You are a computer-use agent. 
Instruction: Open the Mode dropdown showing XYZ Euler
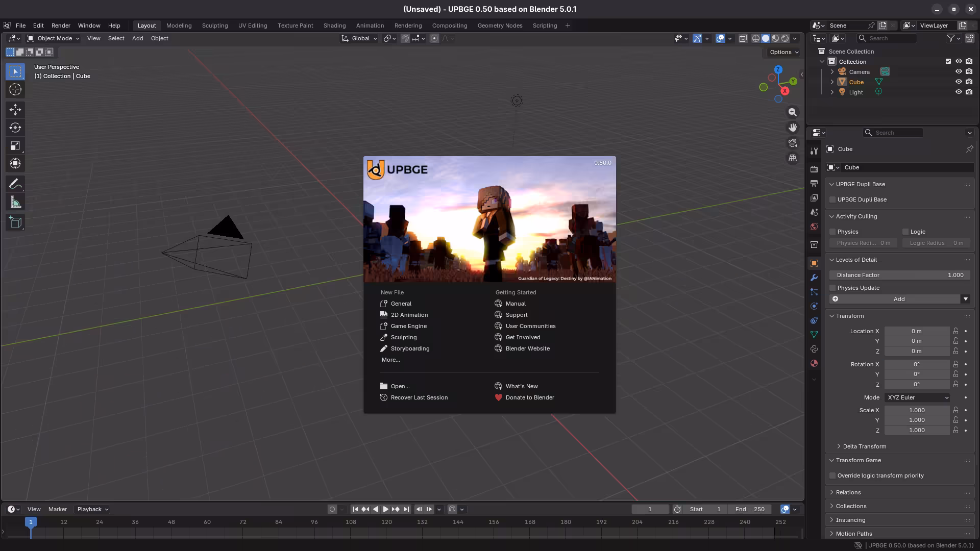917,397
